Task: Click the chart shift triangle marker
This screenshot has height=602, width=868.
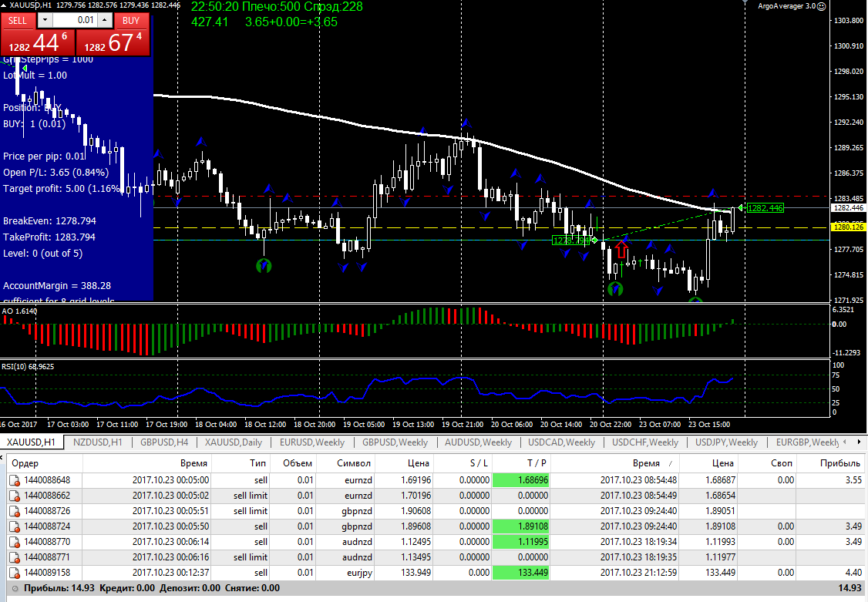Action: (x=745, y=2)
